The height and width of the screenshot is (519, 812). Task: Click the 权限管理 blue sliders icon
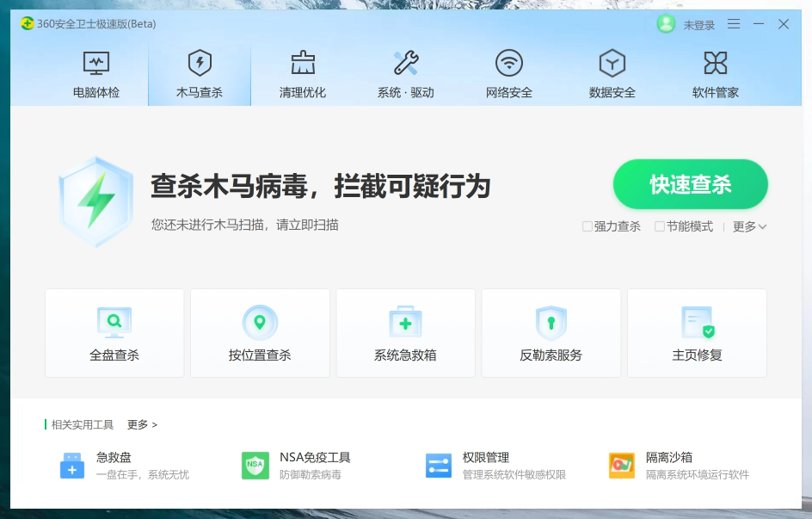click(x=439, y=465)
